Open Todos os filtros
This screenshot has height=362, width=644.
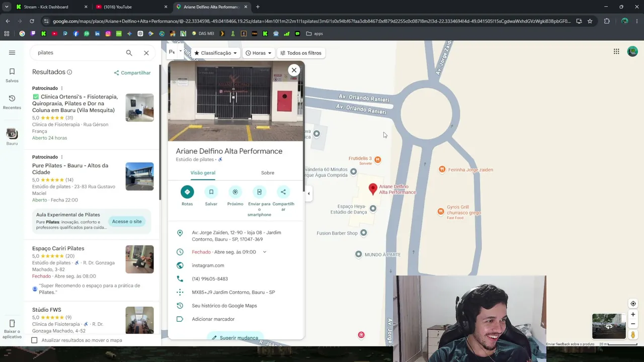click(x=301, y=53)
